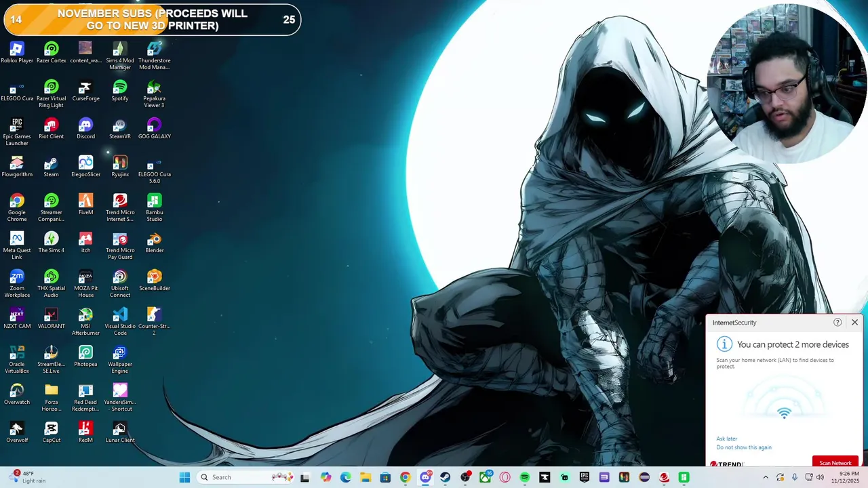Close the Internet Security popup
868x488 pixels.
tap(854, 323)
